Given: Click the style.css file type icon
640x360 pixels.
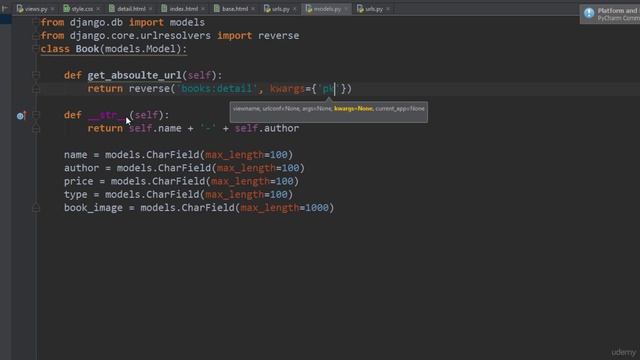Looking at the screenshot, I should point(67,9).
